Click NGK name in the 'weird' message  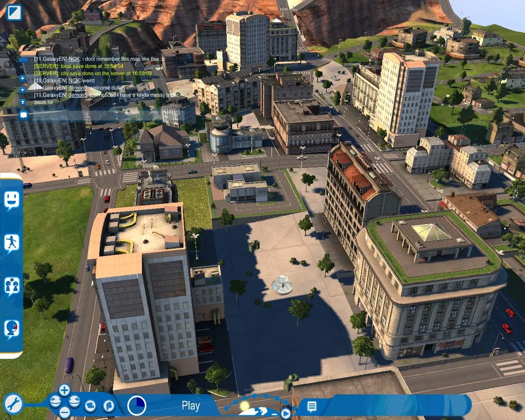(75, 81)
